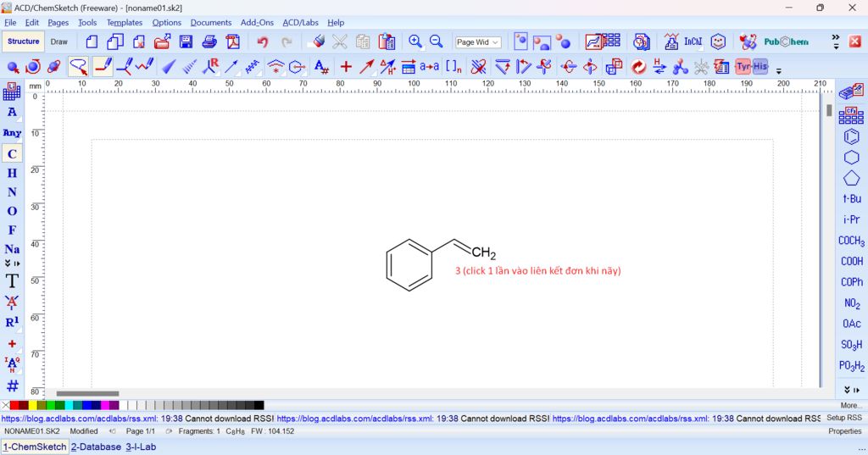Switch to Draw mode
This screenshot has height=455, width=868.
click(x=58, y=42)
